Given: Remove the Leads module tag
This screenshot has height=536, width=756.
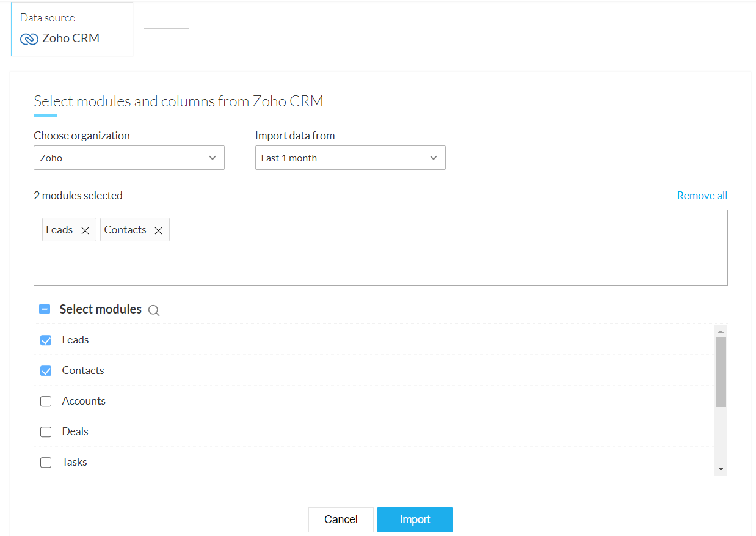Looking at the screenshot, I should click(85, 230).
